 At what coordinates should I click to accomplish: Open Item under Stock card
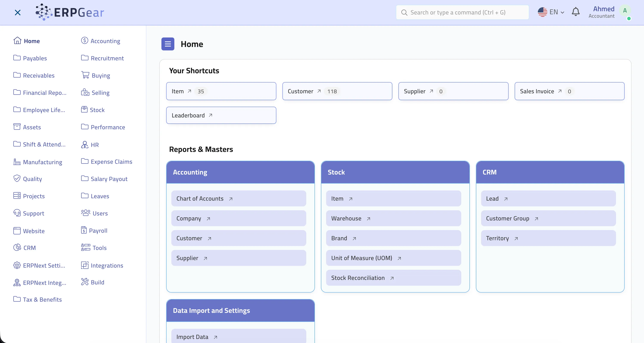coord(393,199)
